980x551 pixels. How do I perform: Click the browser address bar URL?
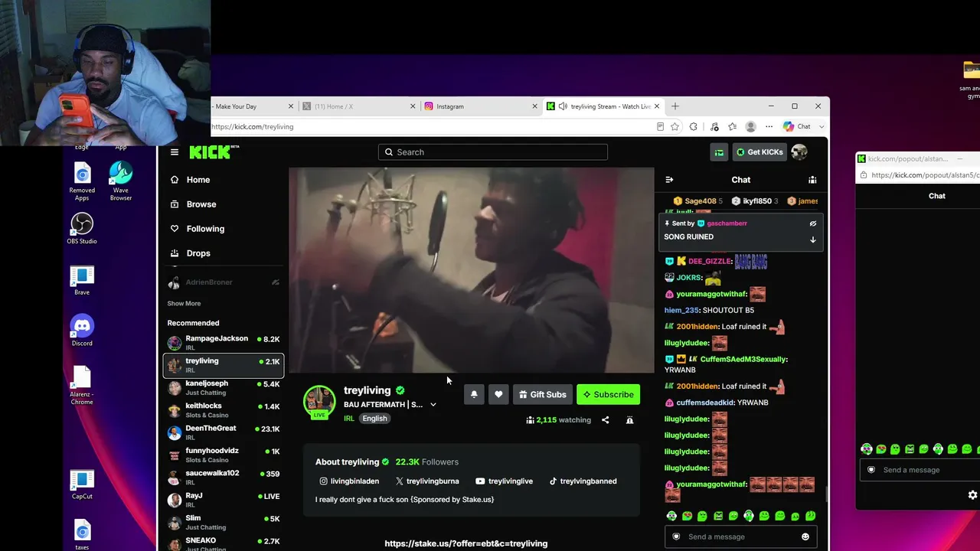pyautogui.click(x=252, y=127)
